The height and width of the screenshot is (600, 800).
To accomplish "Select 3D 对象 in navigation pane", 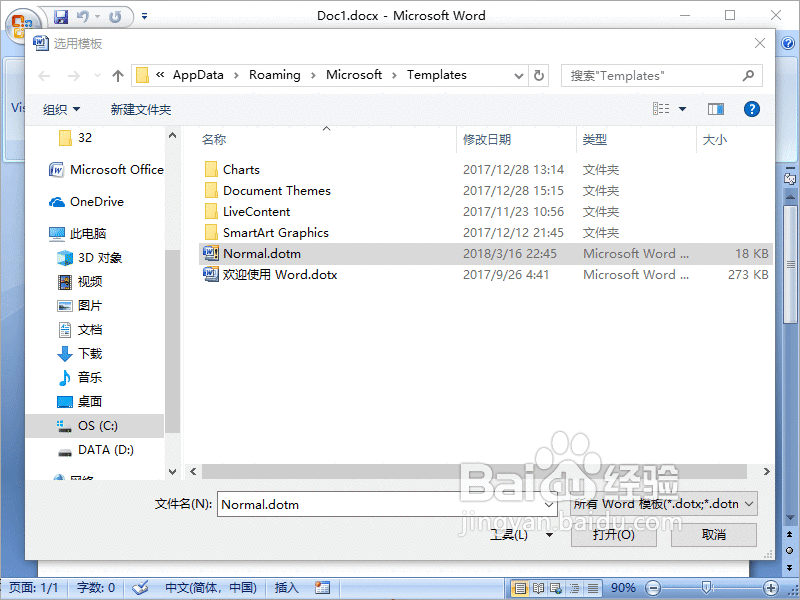I will pyautogui.click(x=89, y=258).
